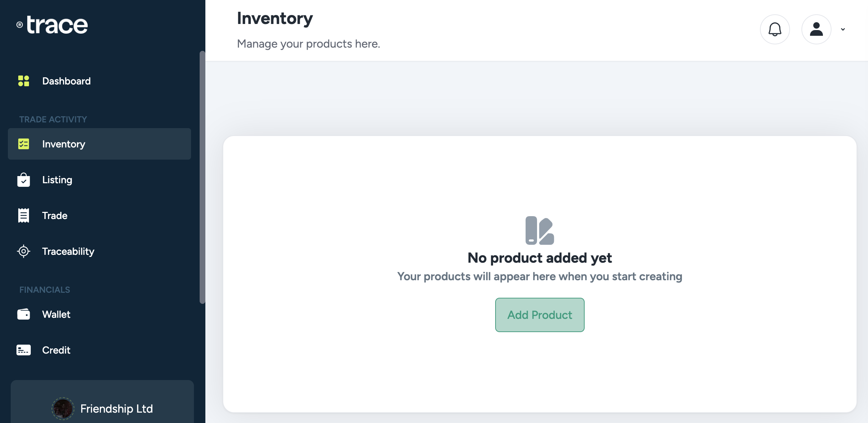Expand the profile dropdown chevron

click(843, 29)
